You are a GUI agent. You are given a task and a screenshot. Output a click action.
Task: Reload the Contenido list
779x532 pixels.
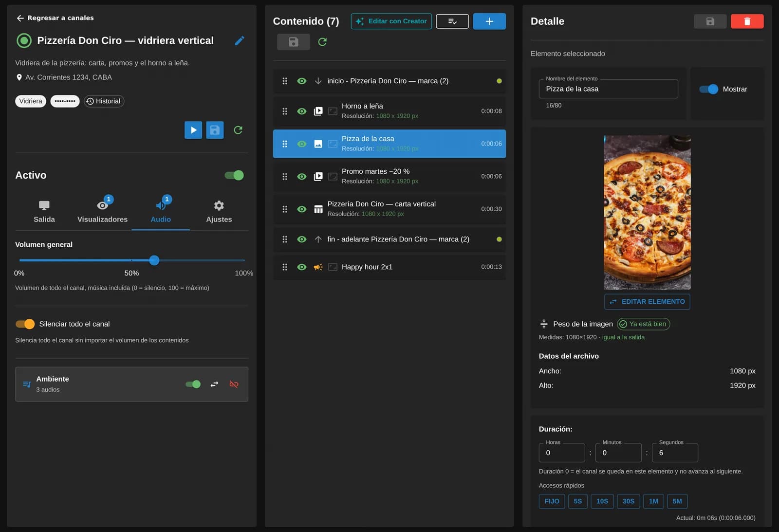[322, 42]
